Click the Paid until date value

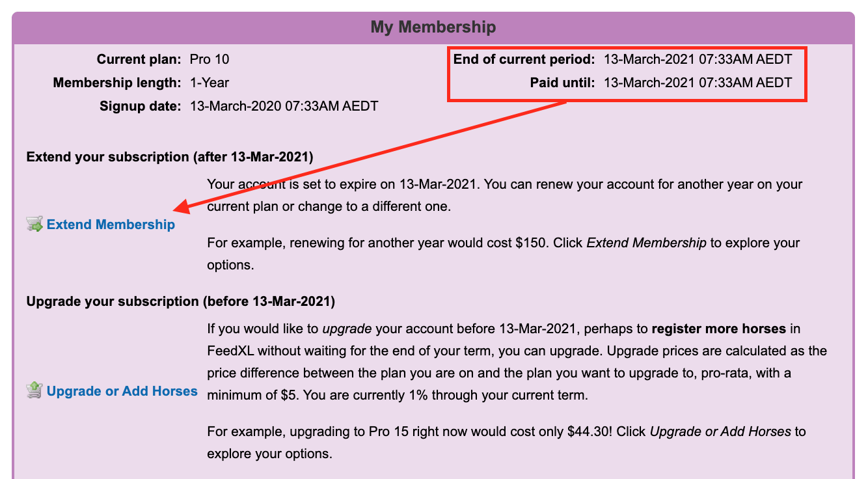(698, 83)
